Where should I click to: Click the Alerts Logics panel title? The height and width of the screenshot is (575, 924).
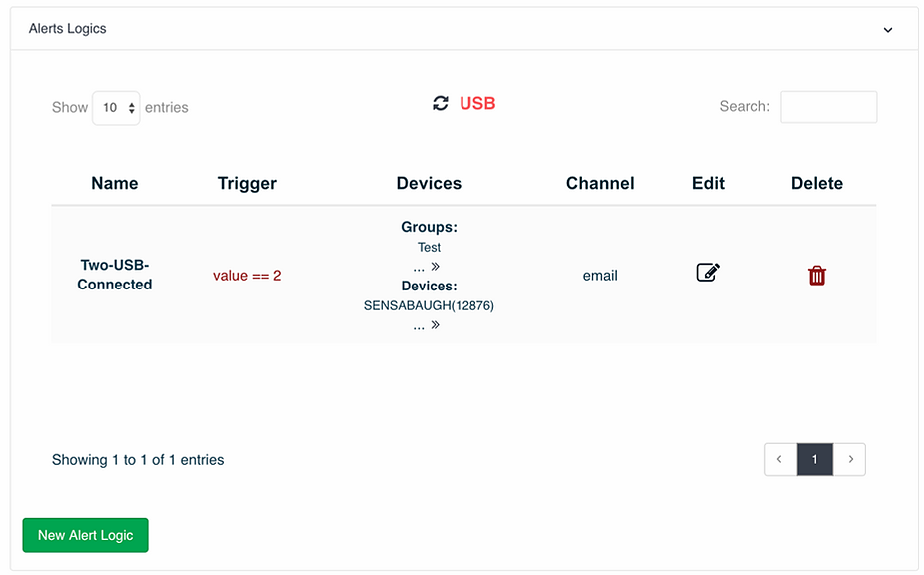tap(67, 28)
